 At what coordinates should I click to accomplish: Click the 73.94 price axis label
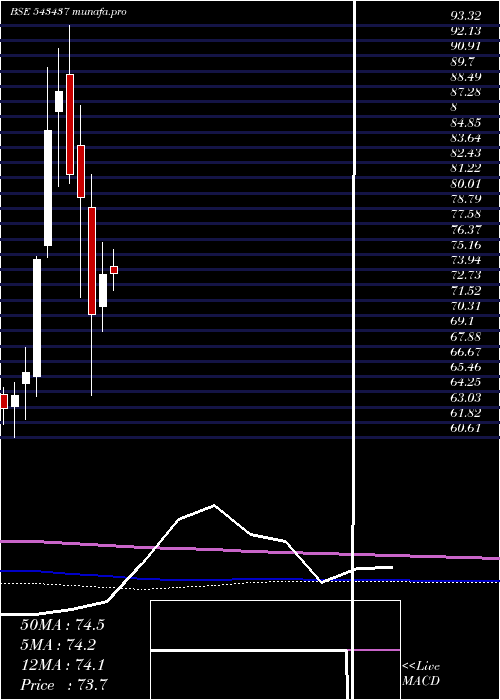pyautogui.click(x=466, y=260)
